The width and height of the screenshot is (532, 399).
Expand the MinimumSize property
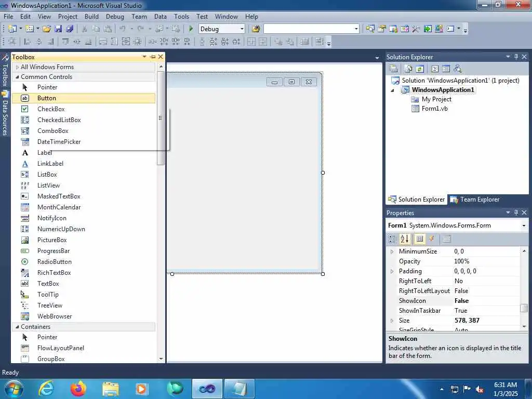pos(392,251)
